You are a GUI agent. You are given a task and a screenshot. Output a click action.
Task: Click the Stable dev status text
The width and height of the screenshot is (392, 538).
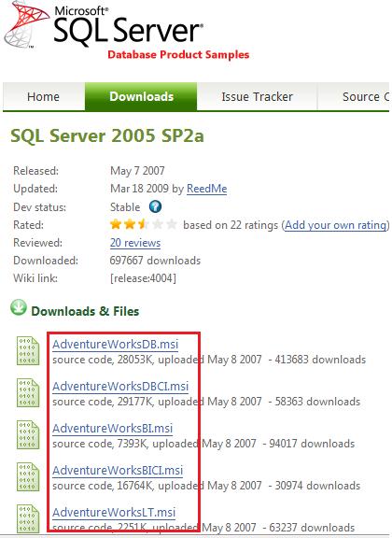pyautogui.click(x=125, y=207)
